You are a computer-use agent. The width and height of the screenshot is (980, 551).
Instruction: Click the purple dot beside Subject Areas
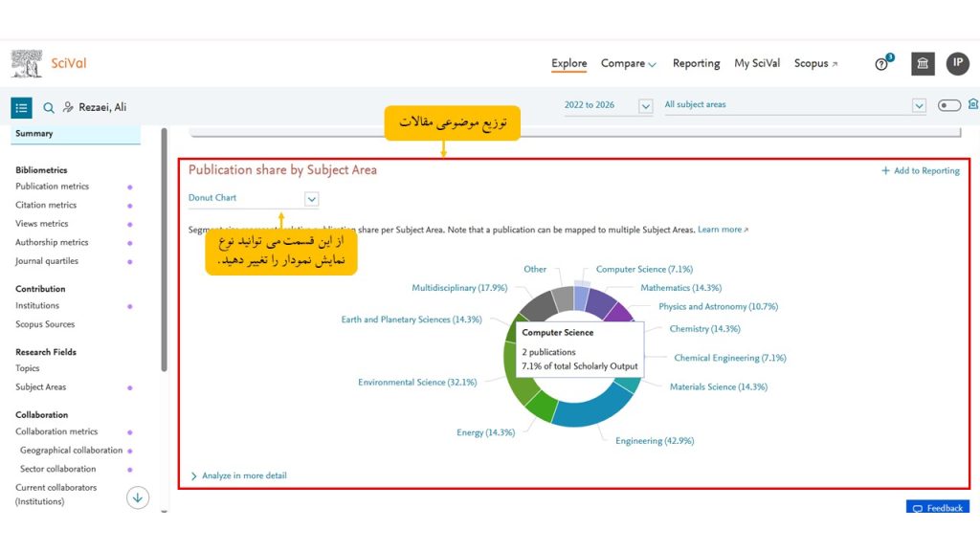tap(130, 388)
